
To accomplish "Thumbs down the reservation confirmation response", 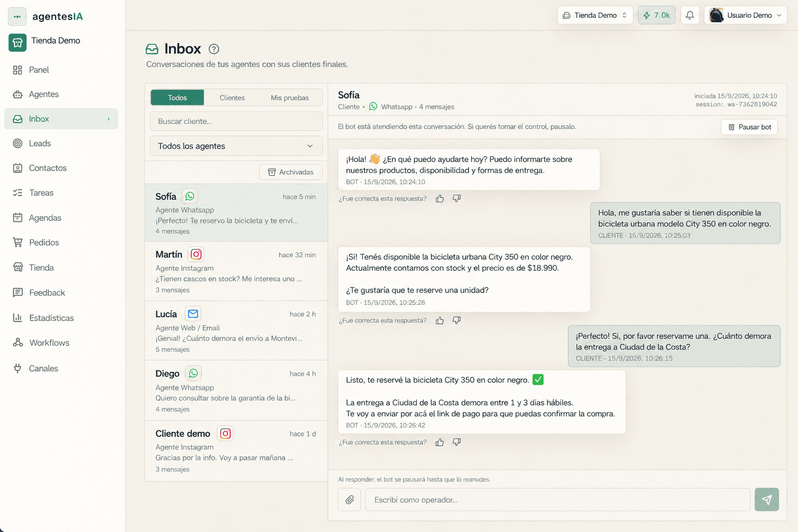I will click(x=457, y=443).
